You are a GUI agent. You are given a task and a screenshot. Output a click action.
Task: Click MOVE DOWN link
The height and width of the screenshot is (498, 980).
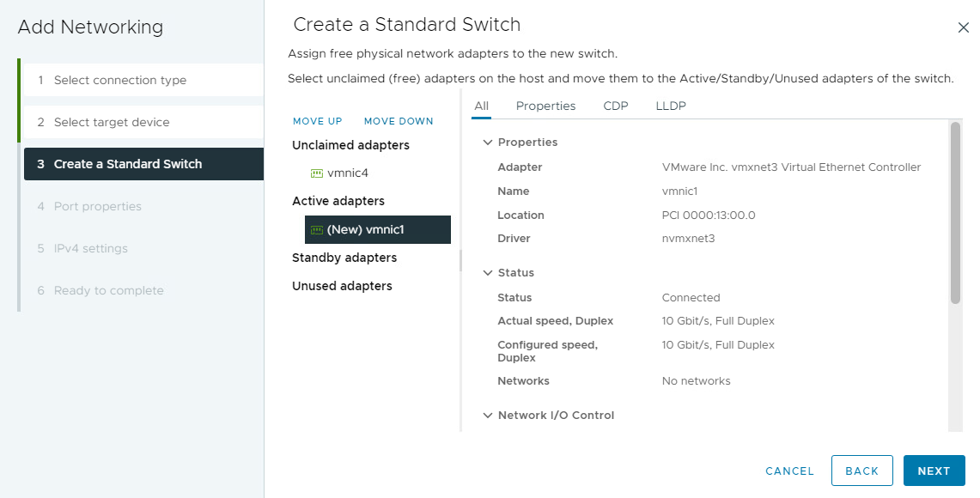click(x=399, y=121)
